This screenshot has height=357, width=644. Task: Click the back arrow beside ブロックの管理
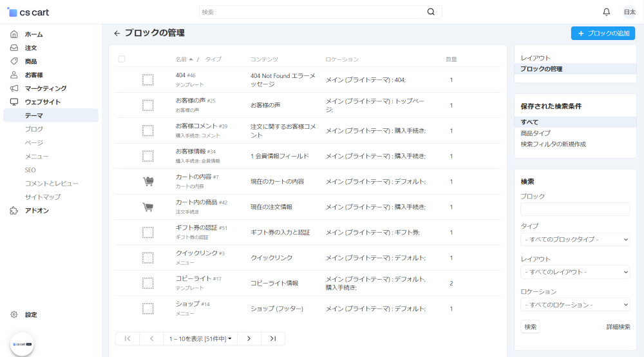pos(117,34)
